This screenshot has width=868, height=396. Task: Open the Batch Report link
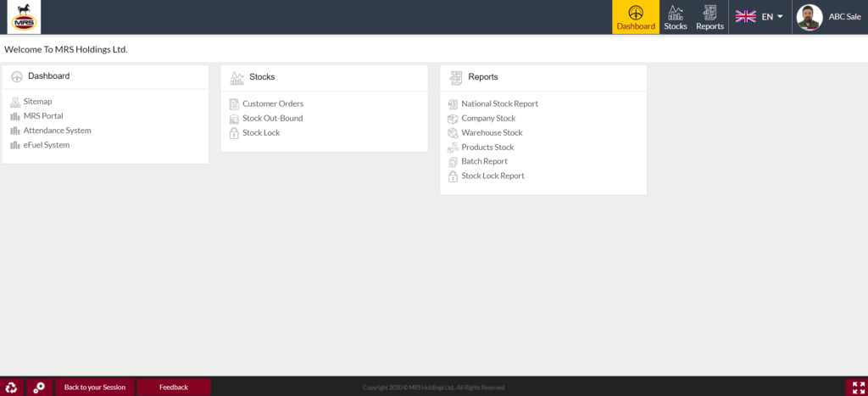click(484, 161)
